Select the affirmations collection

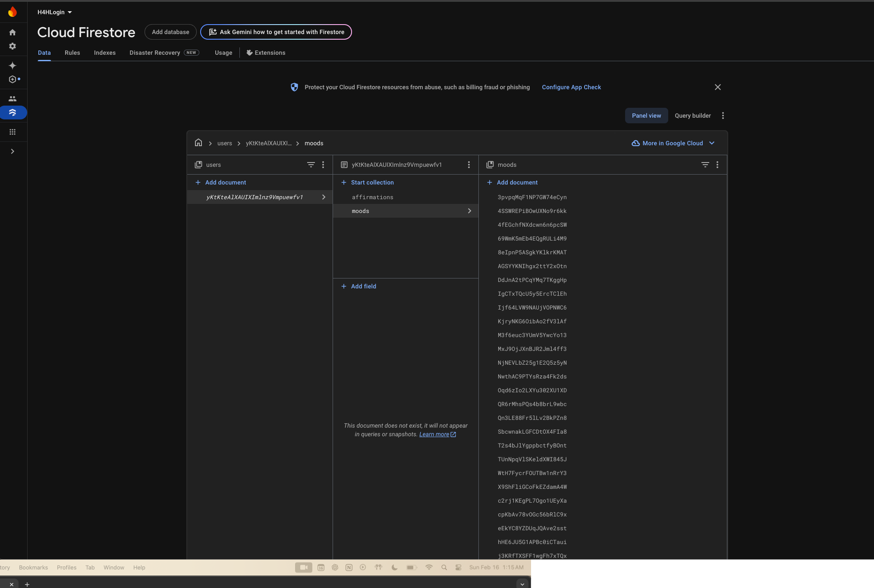pyautogui.click(x=372, y=197)
